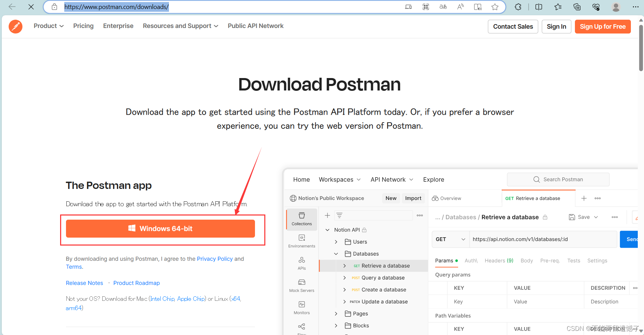Open the favorites list icon

click(x=558, y=7)
